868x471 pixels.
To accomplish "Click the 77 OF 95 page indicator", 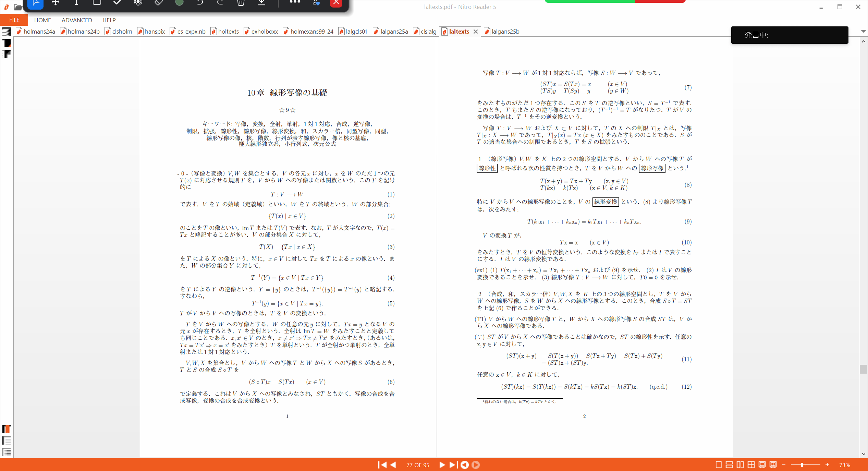I will pos(418,465).
